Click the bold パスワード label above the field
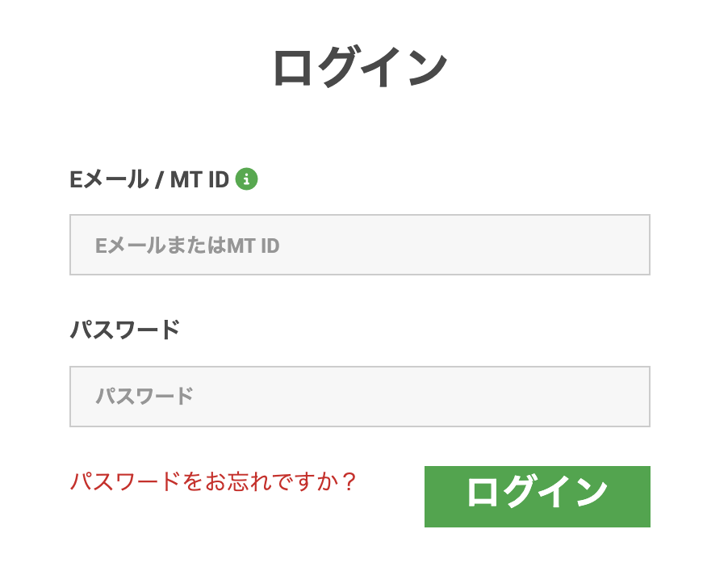This screenshot has width=728, height=588. 125,330
